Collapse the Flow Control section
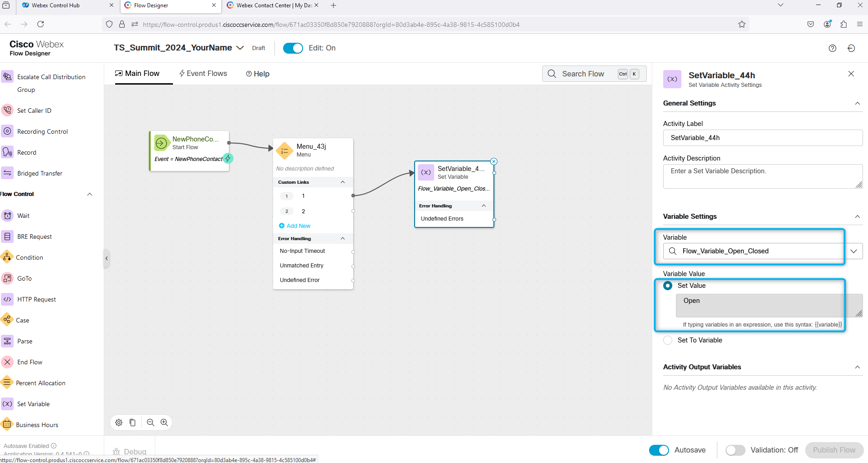Viewport: 868px width, 463px height. coord(90,194)
